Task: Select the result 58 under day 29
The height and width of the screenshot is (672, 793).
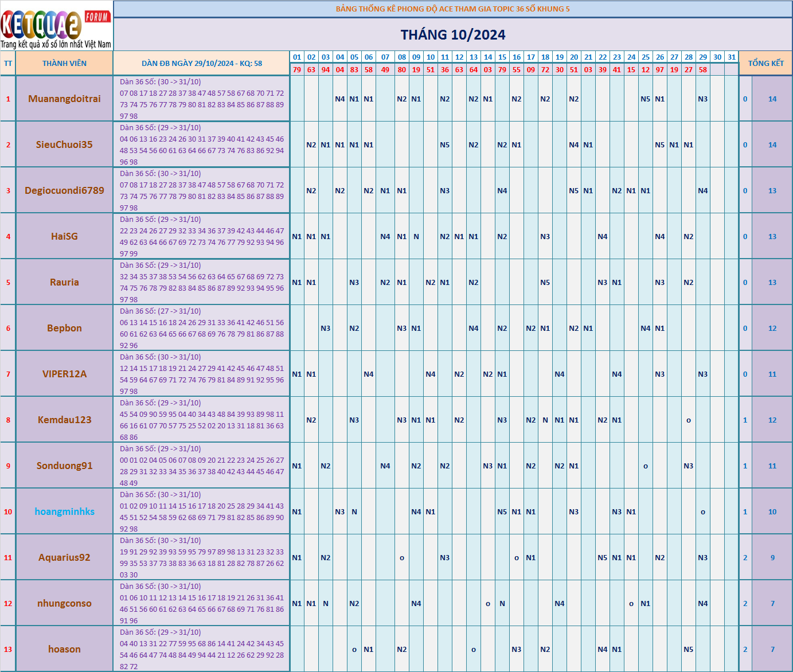Action: click(702, 70)
